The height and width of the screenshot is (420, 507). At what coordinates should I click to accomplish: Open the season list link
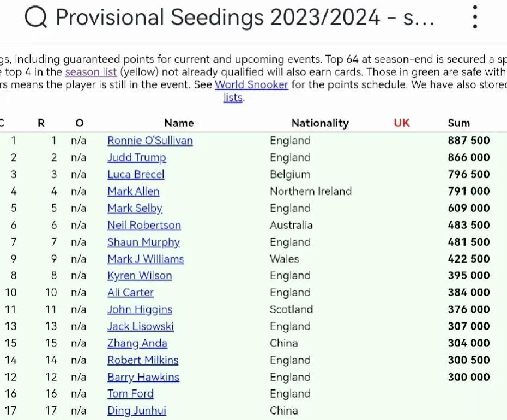(x=91, y=72)
